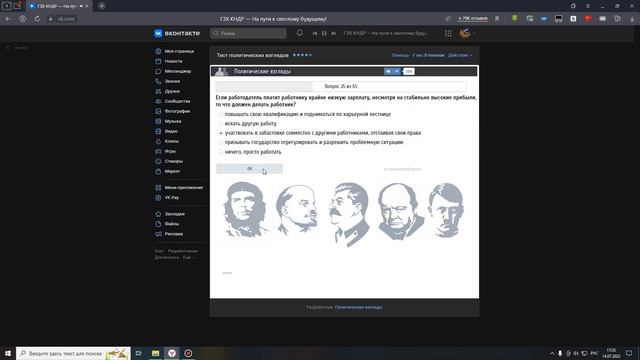Open the notifications bell icon
Viewport: 640px width, 360px height.
pyautogui.click(x=299, y=33)
